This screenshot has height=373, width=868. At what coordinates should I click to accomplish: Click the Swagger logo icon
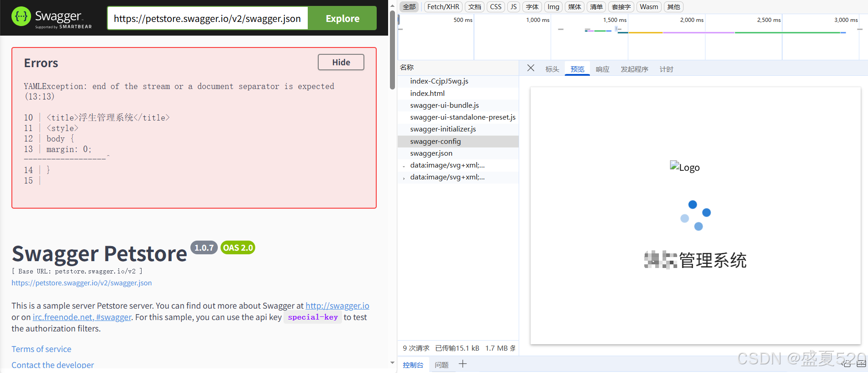point(21,17)
